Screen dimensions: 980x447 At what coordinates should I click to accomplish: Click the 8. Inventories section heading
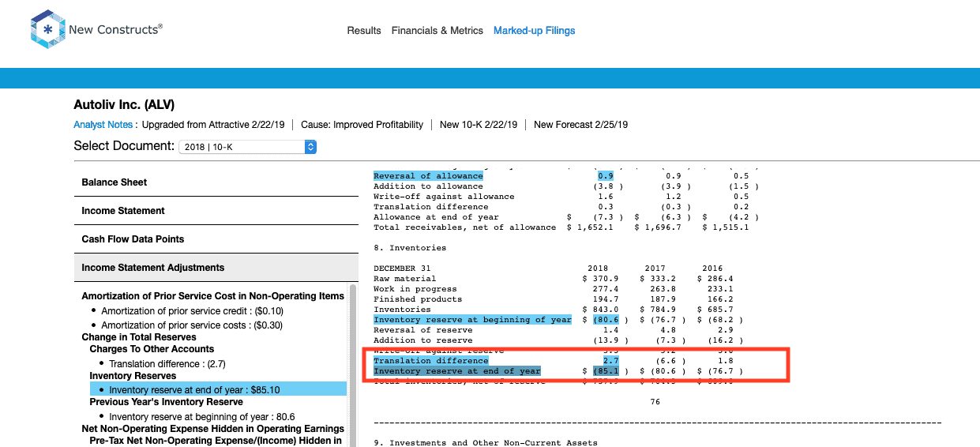coord(410,248)
